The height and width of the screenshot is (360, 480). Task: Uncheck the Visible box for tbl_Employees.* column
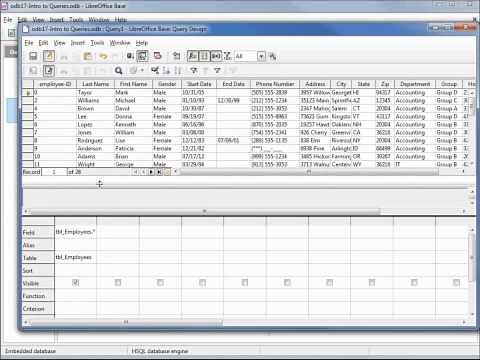[x=76, y=283]
